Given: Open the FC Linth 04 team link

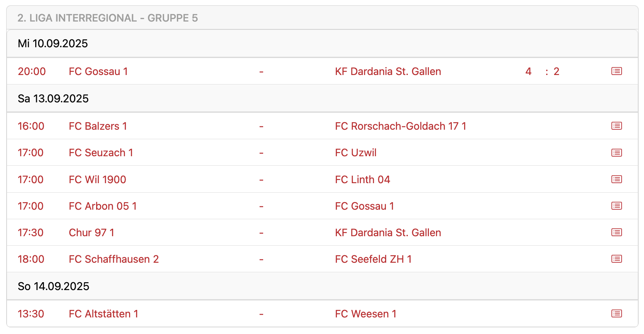Looking at the screenshot, I should [362, 179].
